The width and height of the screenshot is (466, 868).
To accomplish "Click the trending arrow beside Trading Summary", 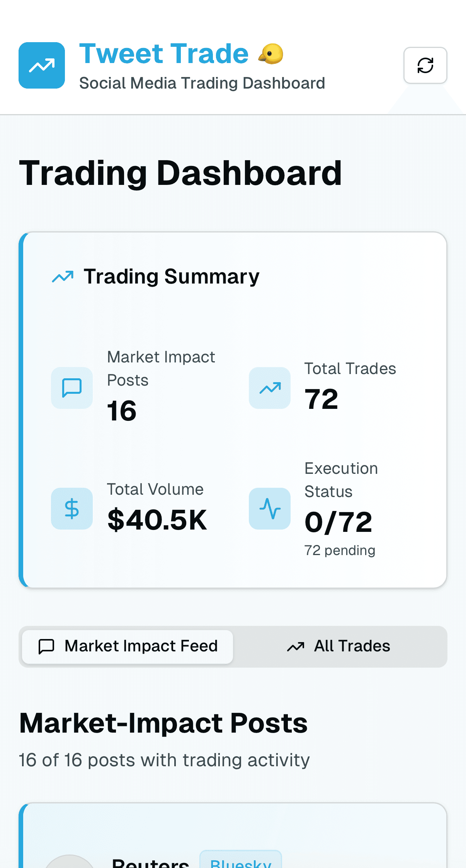I will 62,276.
